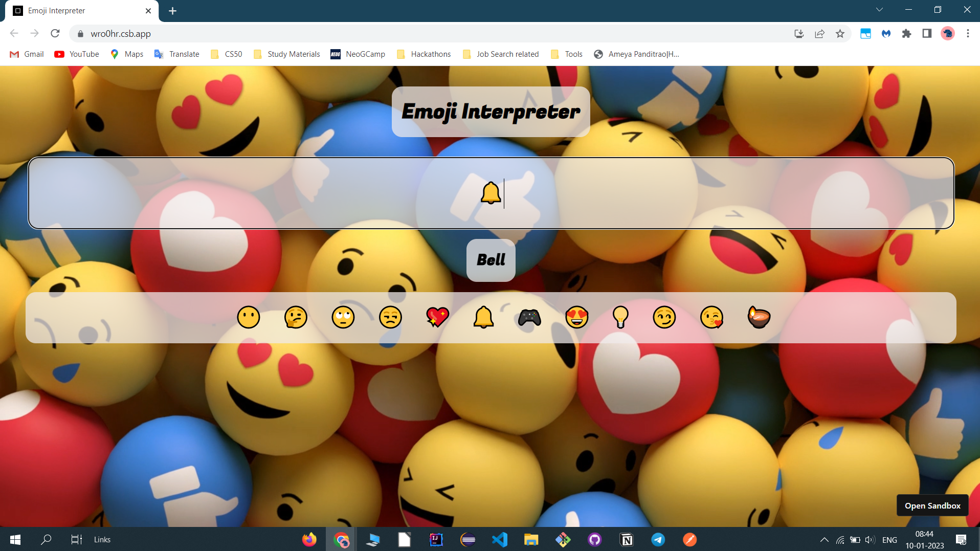Screen dimensions: 980x551
Task: Click the Bell meaning output
Action: coord(491,260)
